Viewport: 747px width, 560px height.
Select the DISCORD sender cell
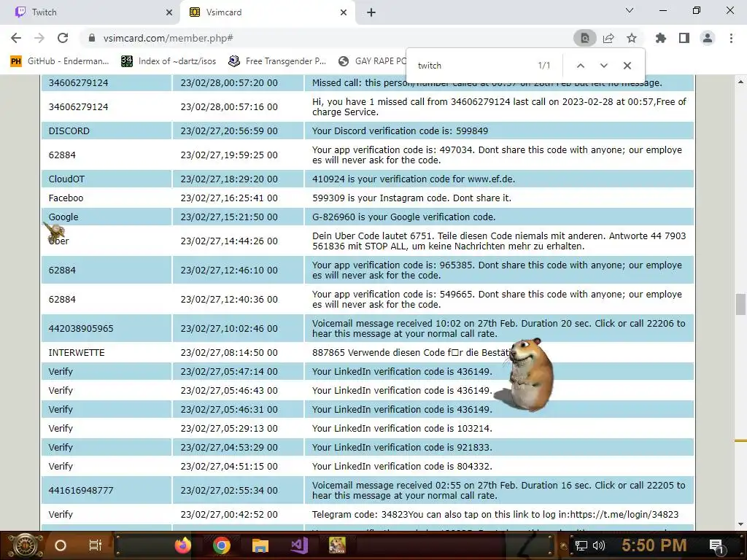(107, 131)
